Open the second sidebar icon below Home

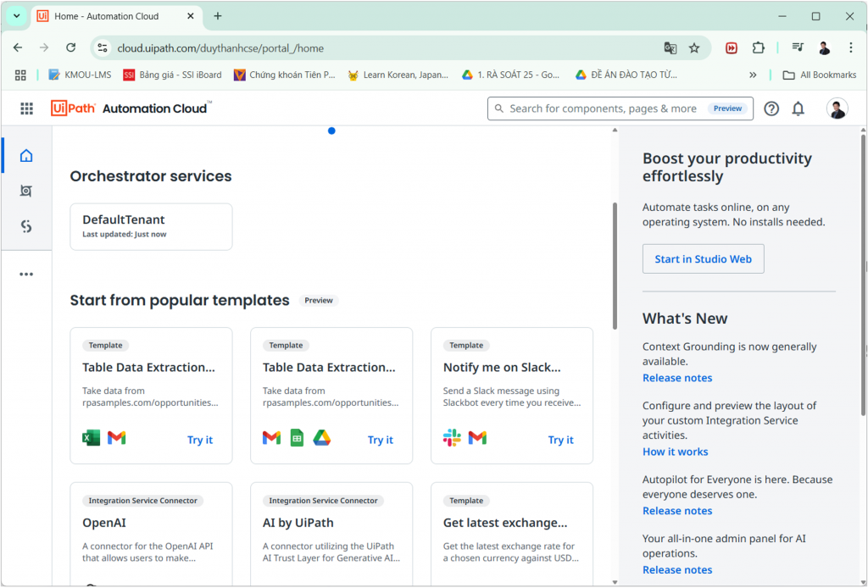26,191
